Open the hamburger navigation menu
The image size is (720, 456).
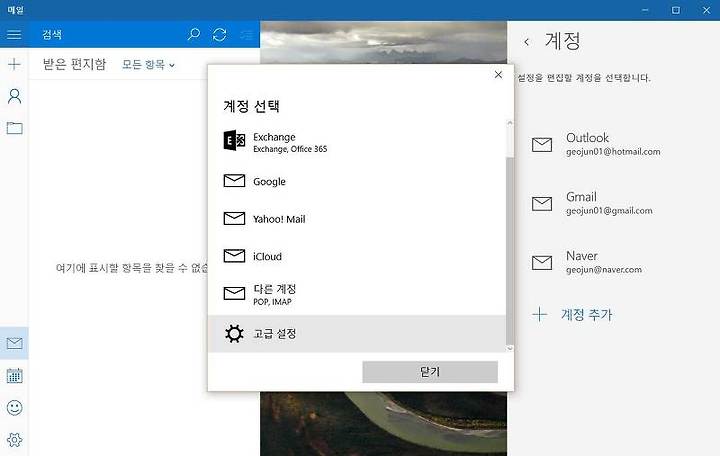tap(14, 34)
